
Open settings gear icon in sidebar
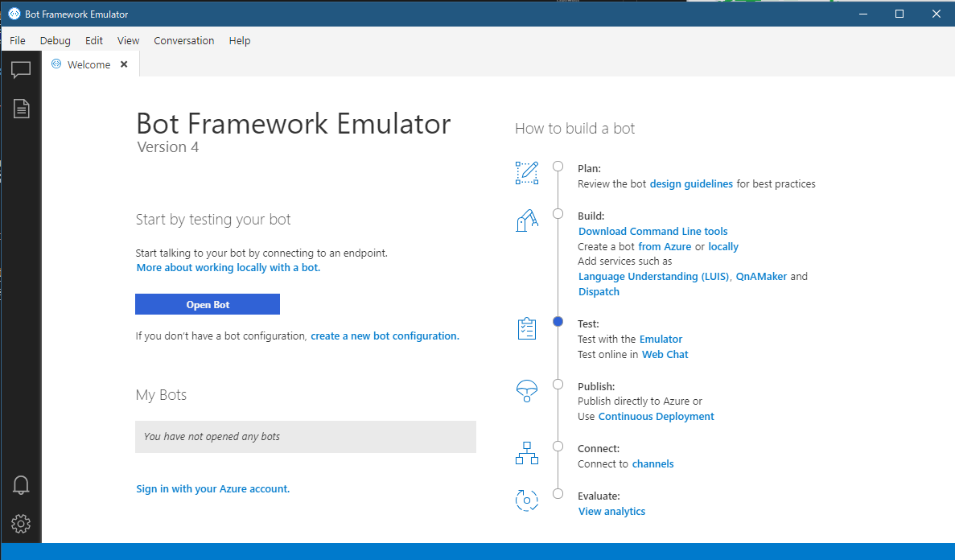(x=21, y=524)
